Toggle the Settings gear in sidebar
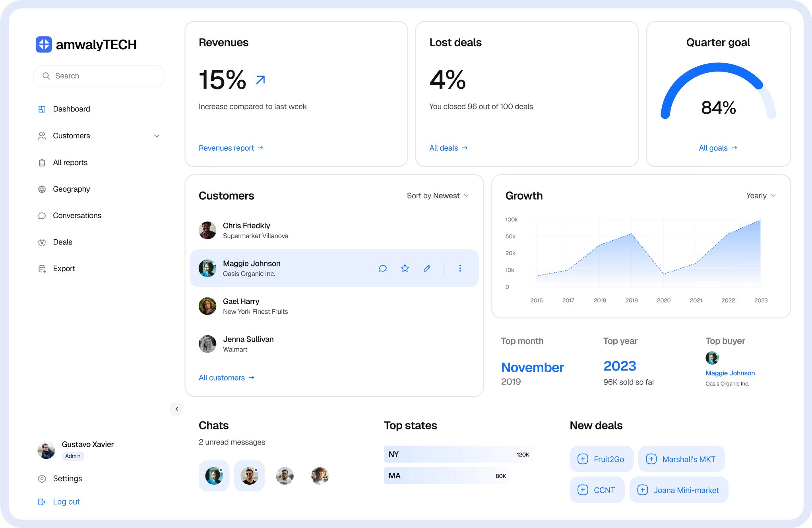Image resolution: width=812 pixels, height=528 pixels. (x=42, y=479)
